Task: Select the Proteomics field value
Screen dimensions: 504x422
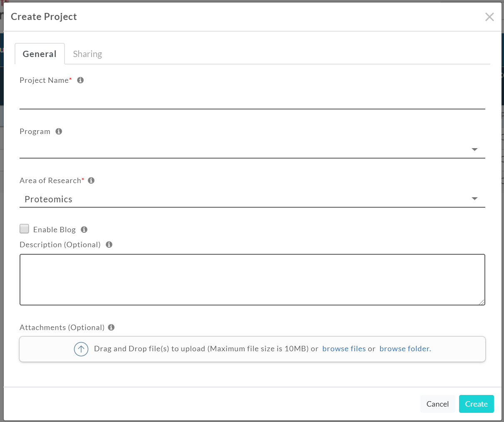Action: click(49, 199)
